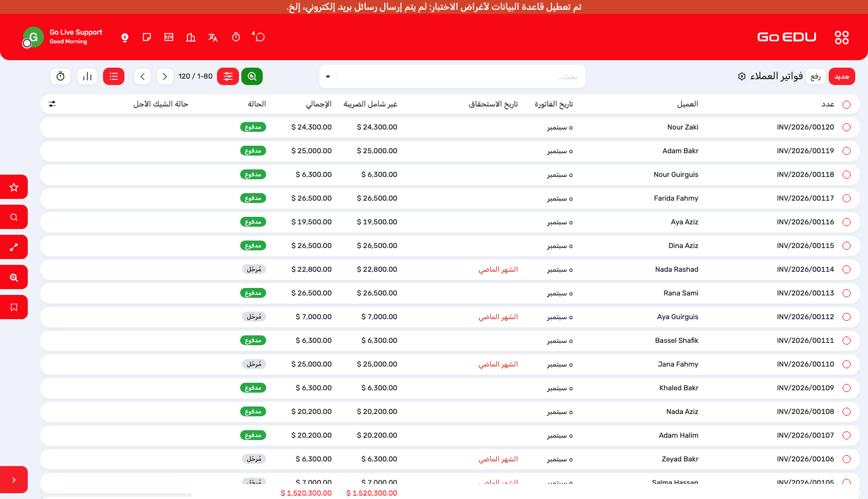Click the zoom magnifier in the left sidebar

14,278
